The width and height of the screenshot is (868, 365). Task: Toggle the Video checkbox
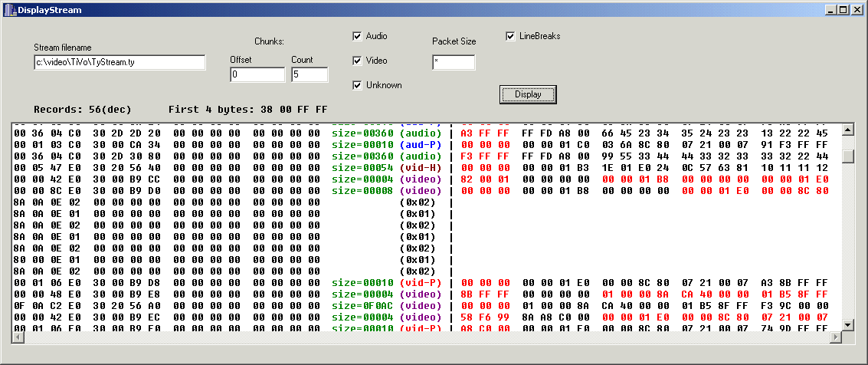tap(357, 61)
